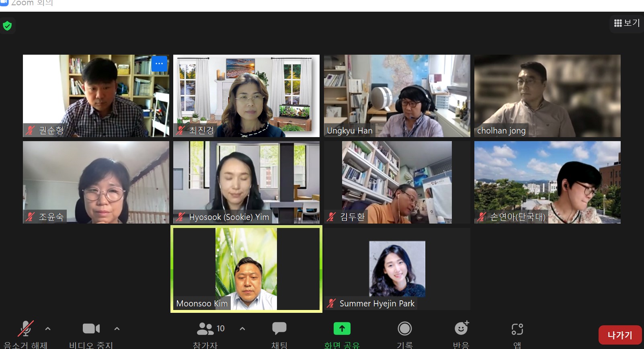Image resolution: width=644 pixels, height=349 pixels.
Task: Open the participants panel icon
Action: (x=205, y=329)
